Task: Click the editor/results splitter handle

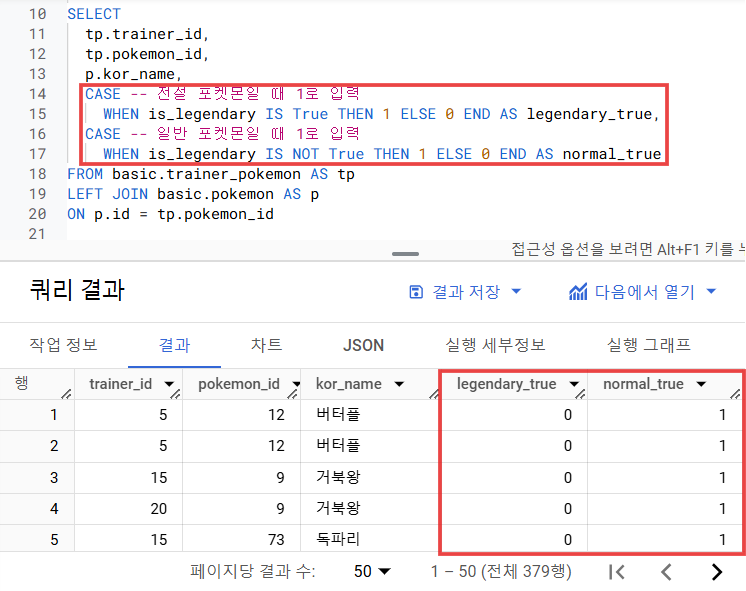Action: pos(405,254)
